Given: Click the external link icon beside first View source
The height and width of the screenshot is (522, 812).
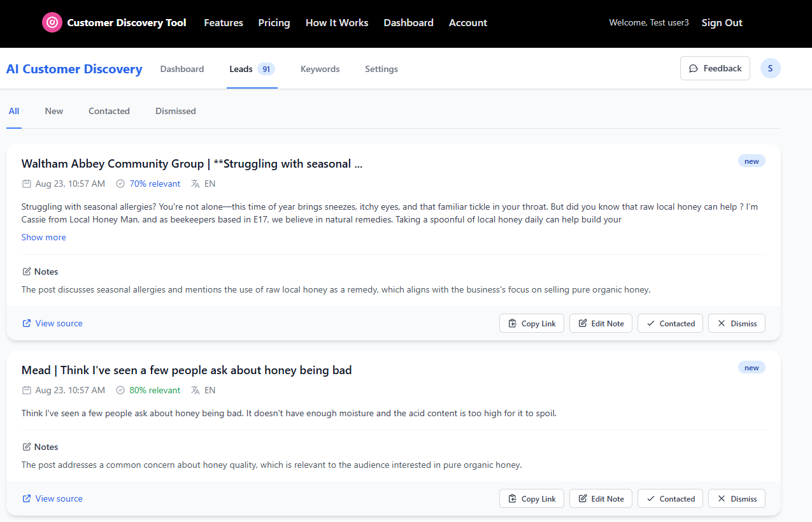Looking at the screenshot, I should 27,323.
